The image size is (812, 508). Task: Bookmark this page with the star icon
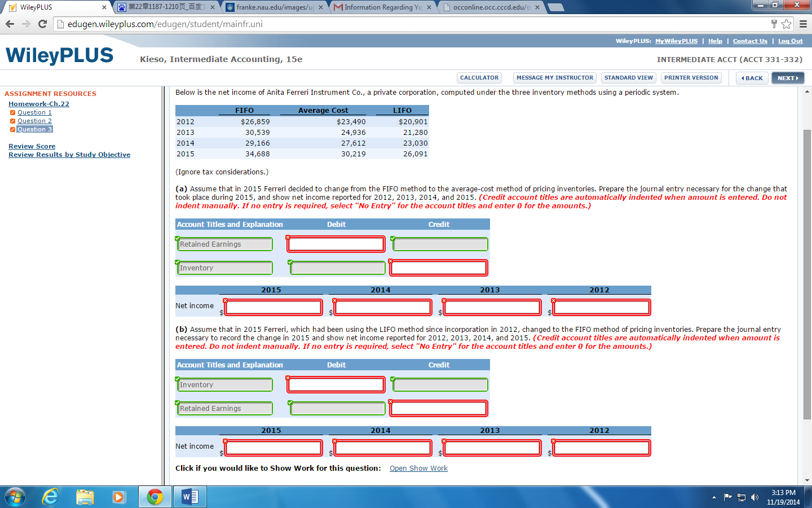(x=786, y=24)
